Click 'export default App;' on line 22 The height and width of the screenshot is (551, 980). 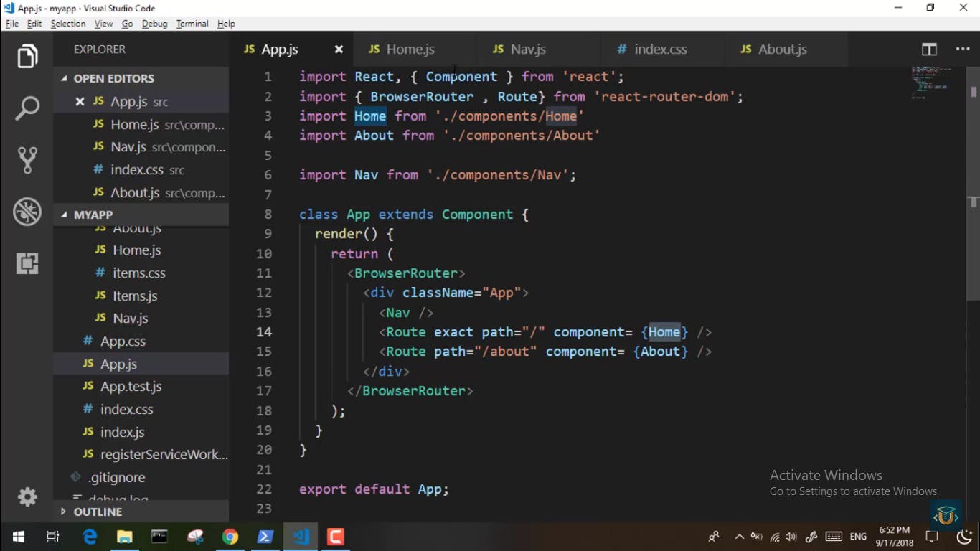[374, 489]
